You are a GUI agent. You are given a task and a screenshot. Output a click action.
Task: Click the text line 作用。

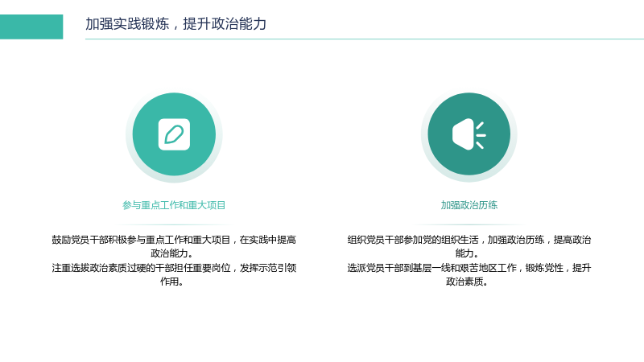point(171,282)
